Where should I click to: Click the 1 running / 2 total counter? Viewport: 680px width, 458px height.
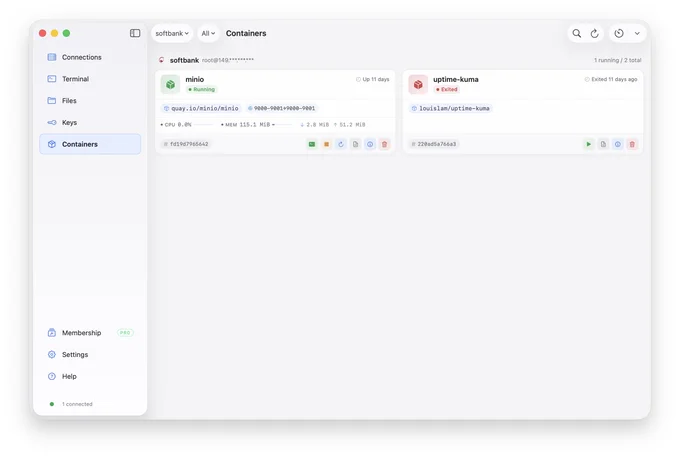[x=618, y=60]
